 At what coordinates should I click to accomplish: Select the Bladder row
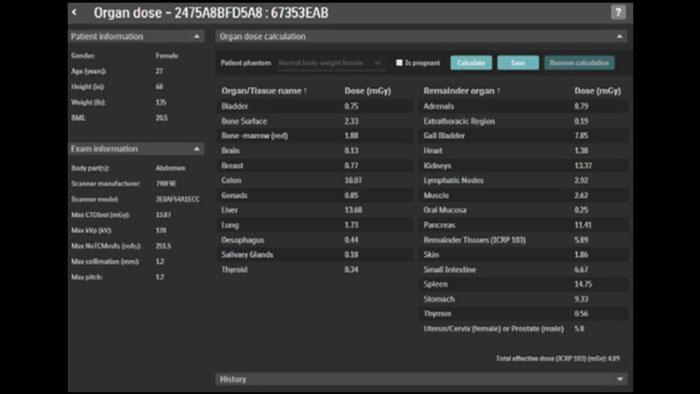316,106
